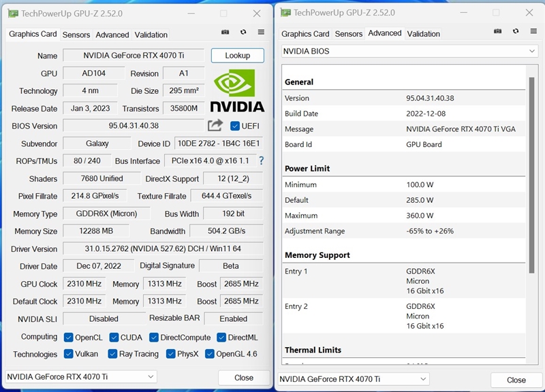Select Advanced tab in right window
This screenshot has width=545, height=392.
pos(385,33)
